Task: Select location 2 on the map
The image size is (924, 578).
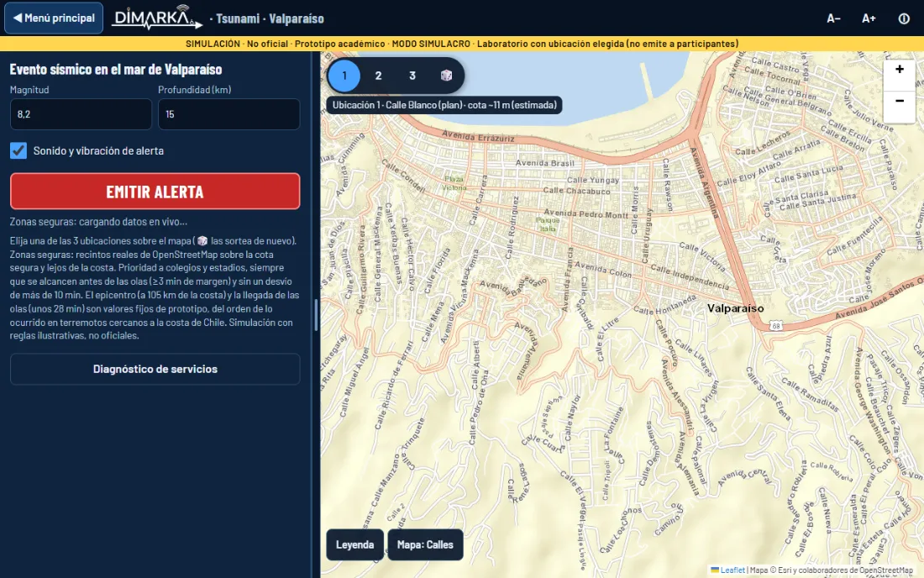Action: click(x=378, y=76)
